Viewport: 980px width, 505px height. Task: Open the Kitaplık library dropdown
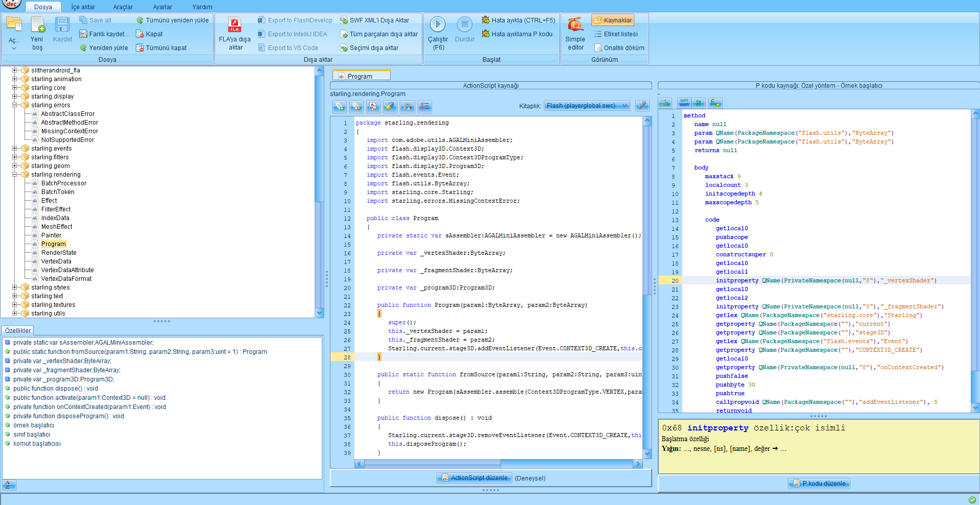[x=586, y=106]
